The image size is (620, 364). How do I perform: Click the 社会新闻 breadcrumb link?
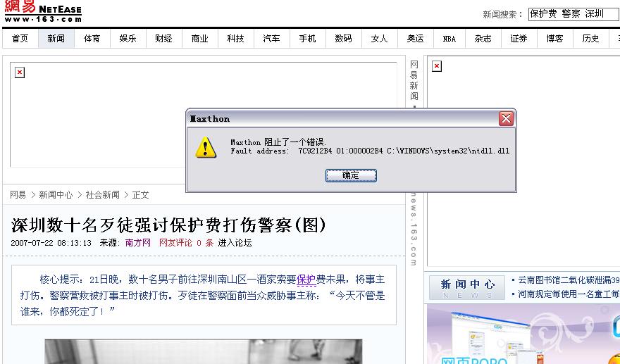pyautogui.click(x=103, y=195)
